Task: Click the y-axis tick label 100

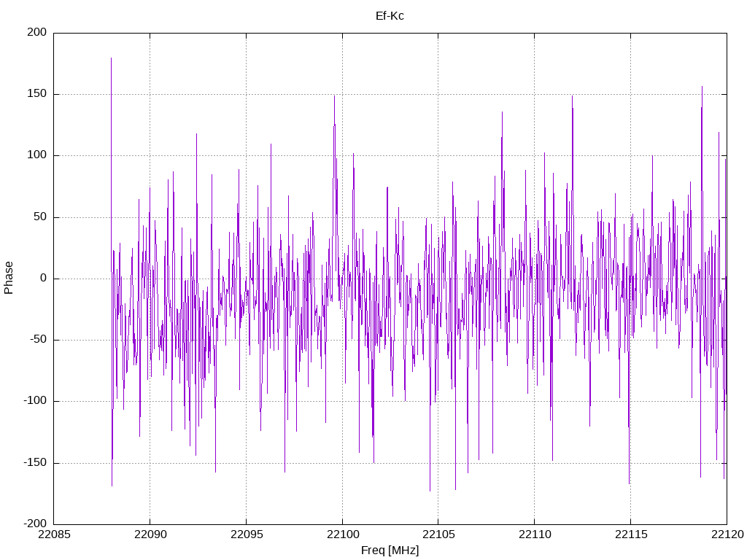Action: 37,155
